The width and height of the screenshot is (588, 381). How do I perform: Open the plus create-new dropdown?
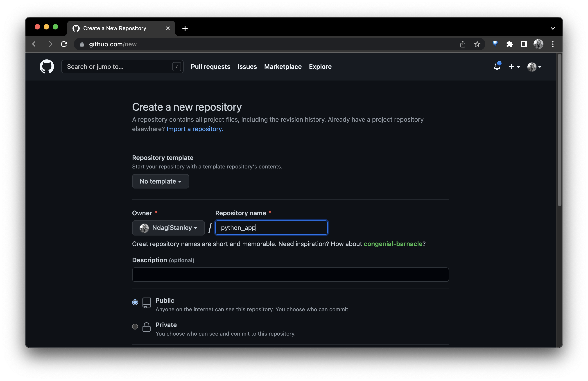pos(514,67)
